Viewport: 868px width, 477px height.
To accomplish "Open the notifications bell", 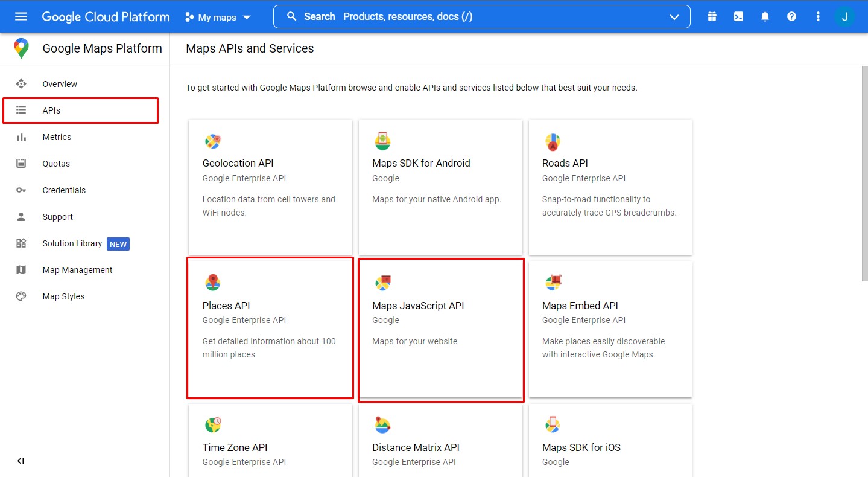I will click(765, 17).
